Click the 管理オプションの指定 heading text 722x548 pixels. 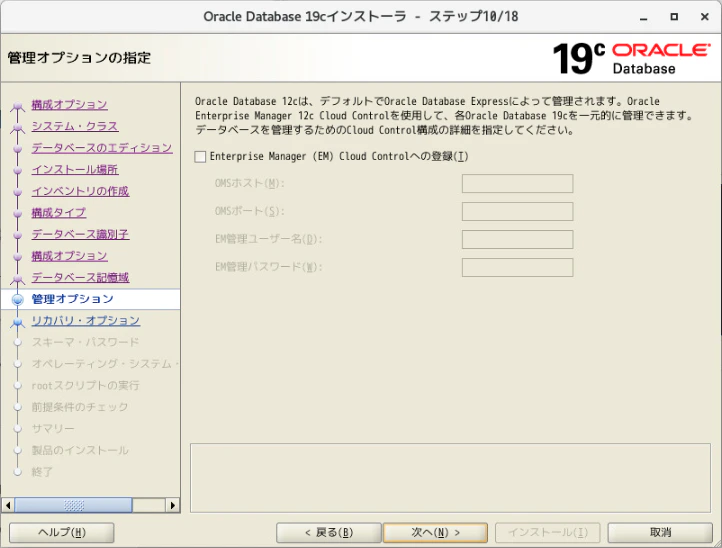tap(79, 58)
